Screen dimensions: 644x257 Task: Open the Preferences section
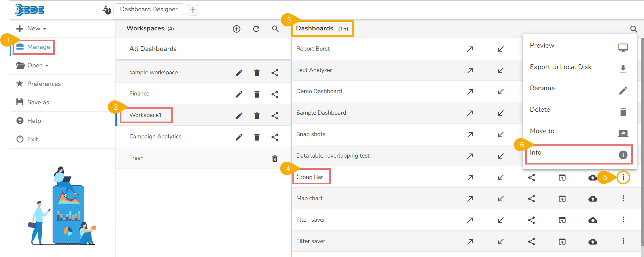44,84
